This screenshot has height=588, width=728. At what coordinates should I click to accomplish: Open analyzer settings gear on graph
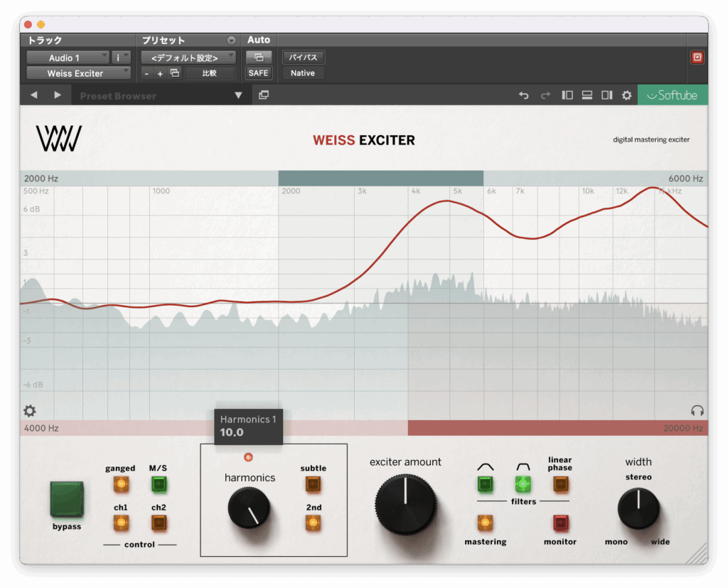pos(30,410)
